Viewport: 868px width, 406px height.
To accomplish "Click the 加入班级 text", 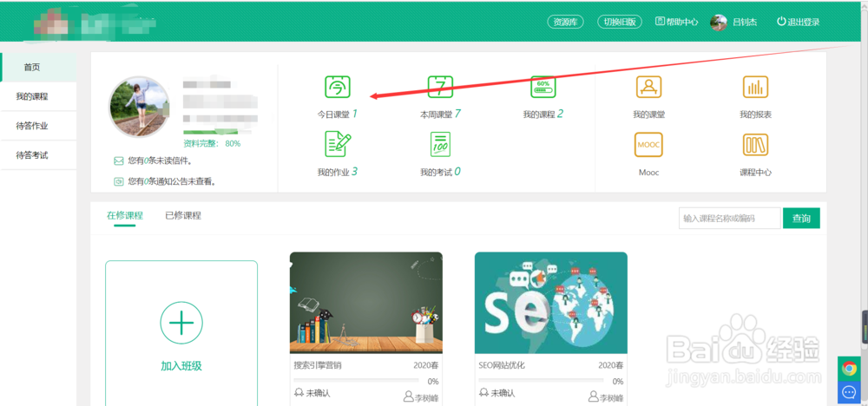I will click(181, 366).
